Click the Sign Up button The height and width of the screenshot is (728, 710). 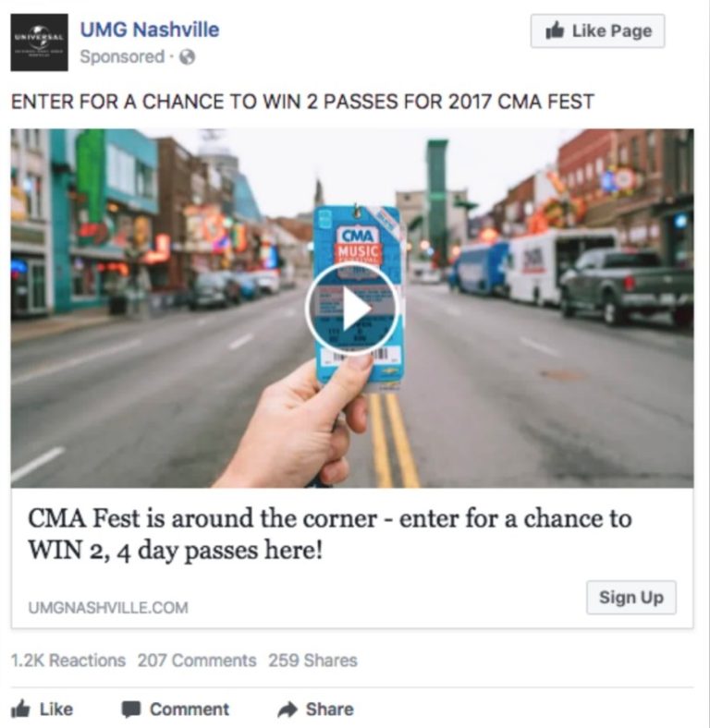631,598
